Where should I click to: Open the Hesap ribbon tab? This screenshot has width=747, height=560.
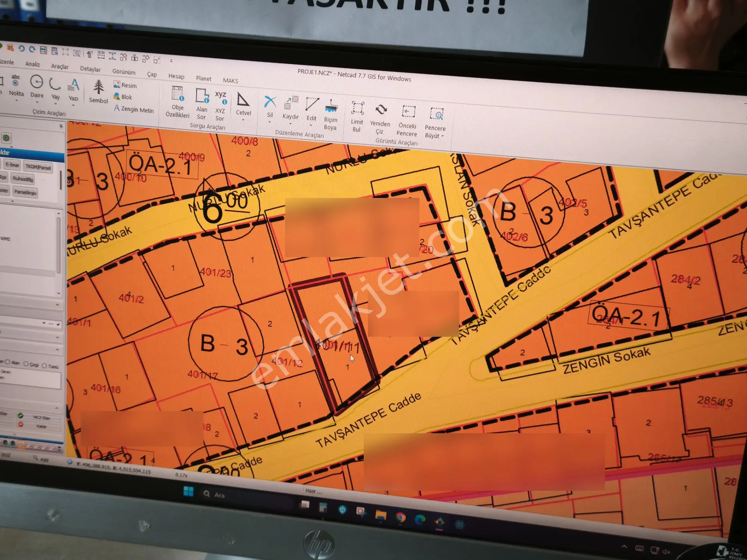(176, 76)
